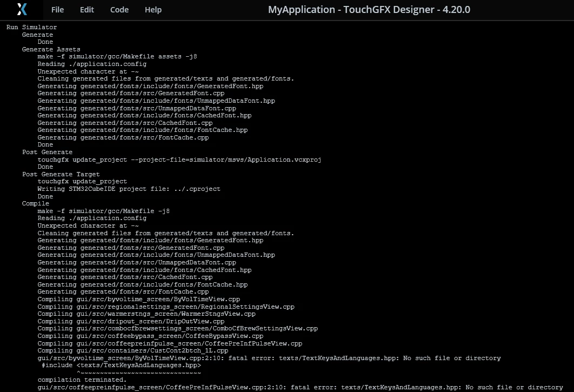Open the Edit menu
The width and height of the screenshot is (574, 392).
[87, 10]
